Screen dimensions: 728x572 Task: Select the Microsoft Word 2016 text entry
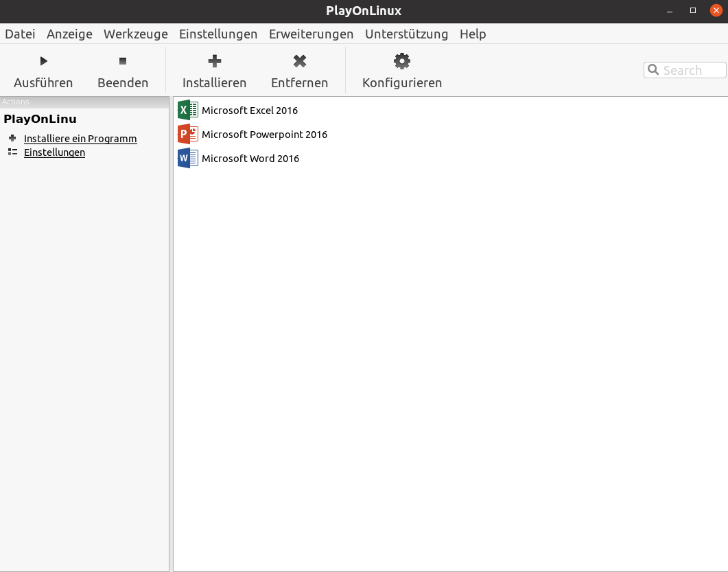[250, 159]
